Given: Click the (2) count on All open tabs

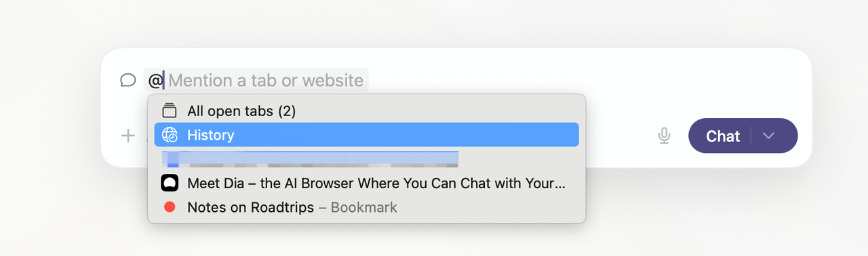Looking at the screenshot, I should 287,111.
